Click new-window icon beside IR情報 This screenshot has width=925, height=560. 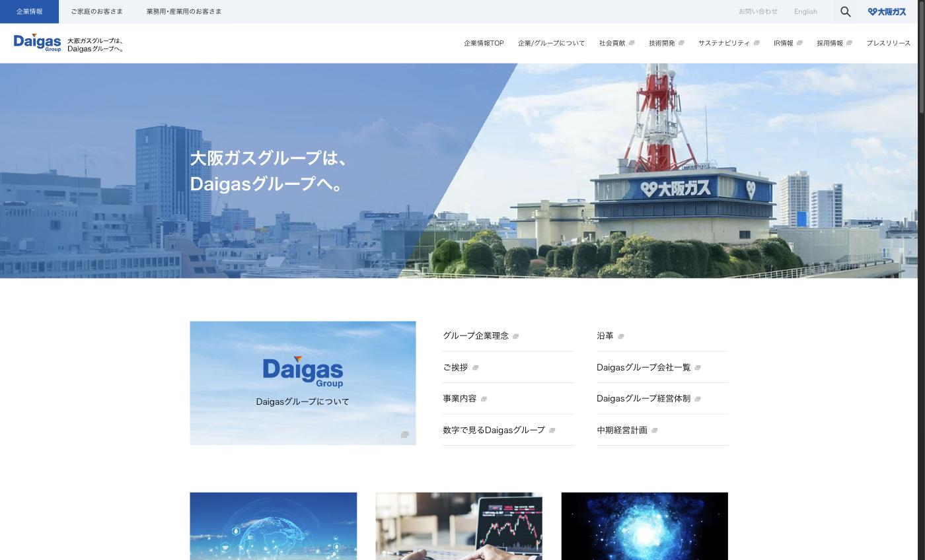(799, 43)
